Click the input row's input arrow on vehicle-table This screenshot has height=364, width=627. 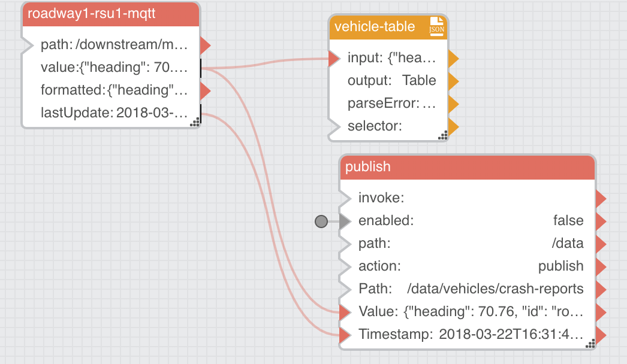point(334,58)
